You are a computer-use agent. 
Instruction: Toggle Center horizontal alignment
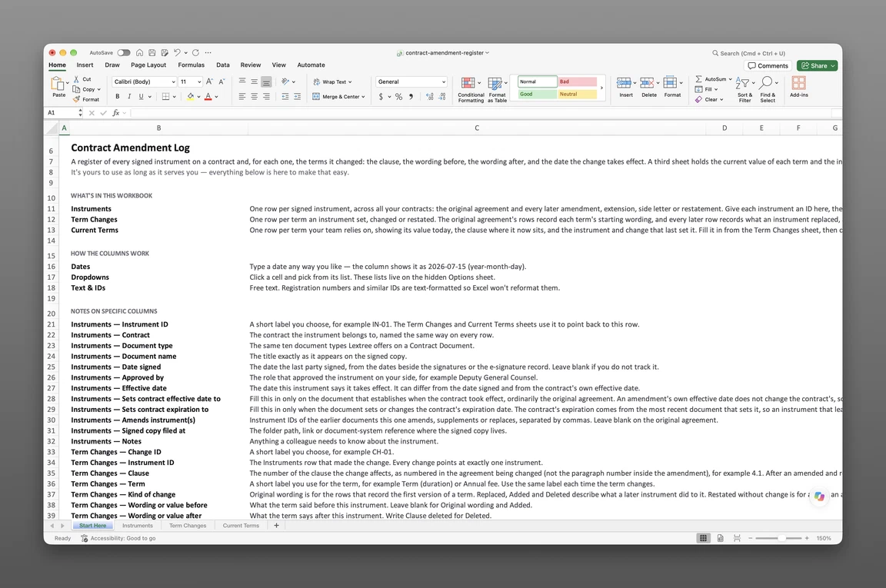click(255, 97)
